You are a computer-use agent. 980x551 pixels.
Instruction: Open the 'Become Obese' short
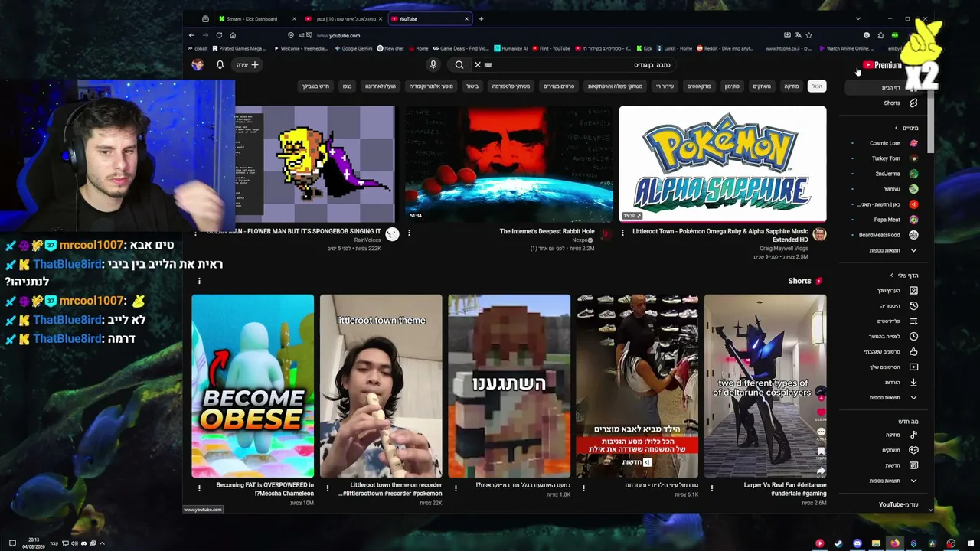point(253,386)
